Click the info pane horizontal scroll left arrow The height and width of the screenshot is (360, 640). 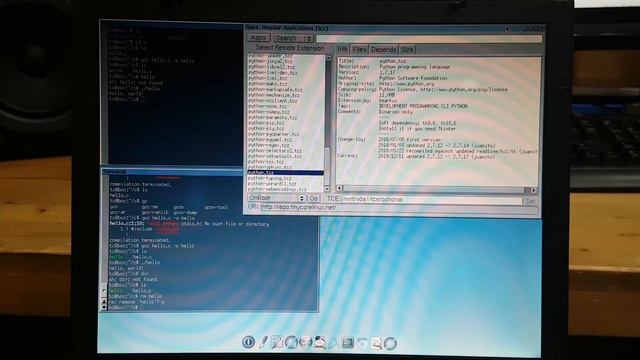click(x=340, y=189)
